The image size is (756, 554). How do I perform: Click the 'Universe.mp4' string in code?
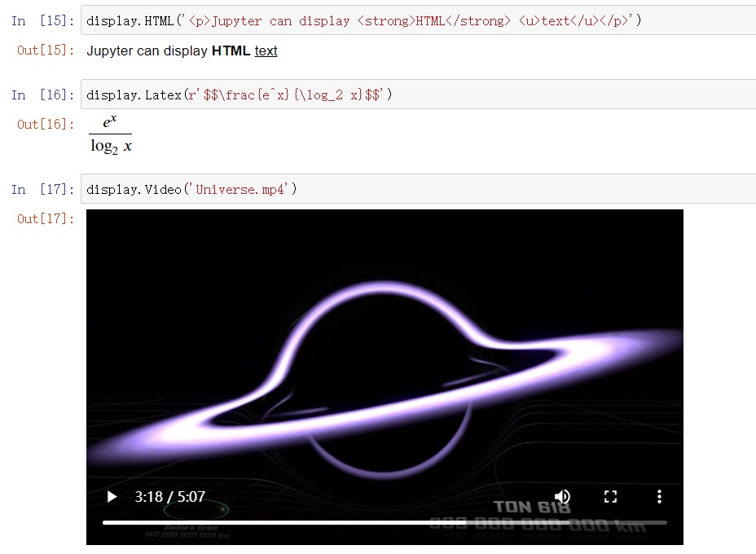(240, 189)
